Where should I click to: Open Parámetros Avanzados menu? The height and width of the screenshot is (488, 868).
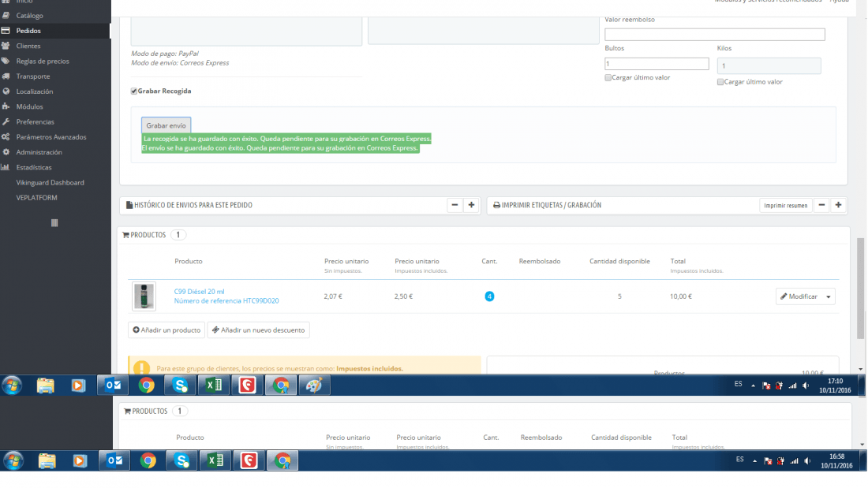point(51,136)
